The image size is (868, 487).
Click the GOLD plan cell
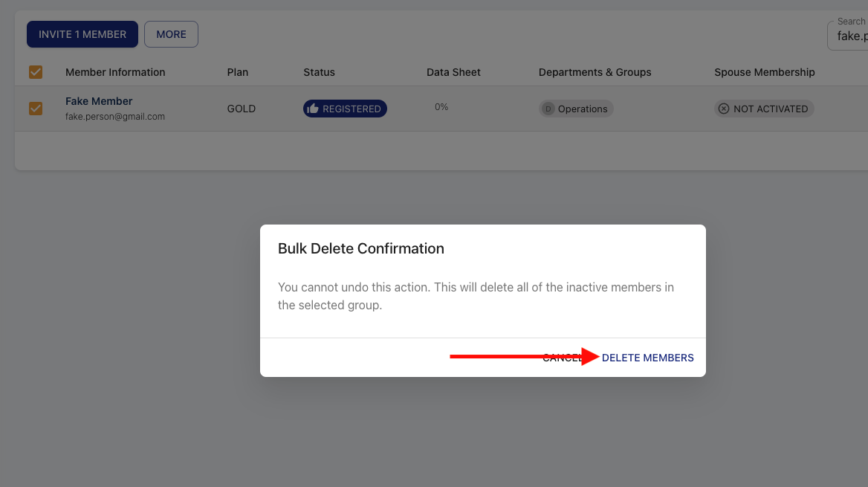[242, 109]
